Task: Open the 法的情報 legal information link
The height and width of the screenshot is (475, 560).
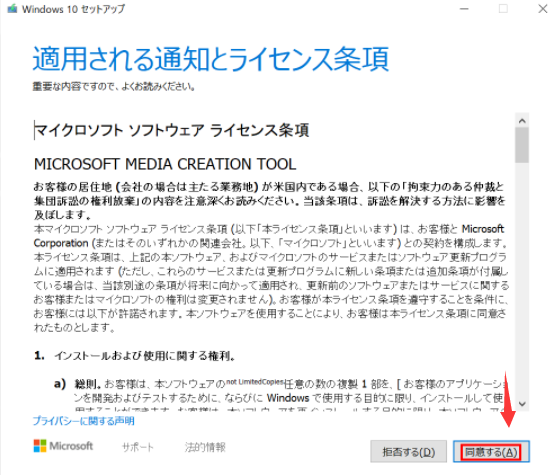Action: click(x=205, y=447)
